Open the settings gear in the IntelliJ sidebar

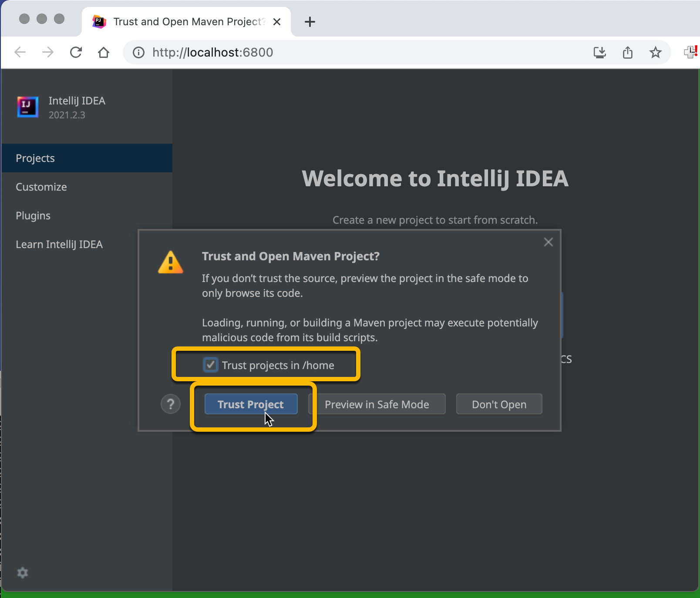pyautogui.click(x=23, y=573)
